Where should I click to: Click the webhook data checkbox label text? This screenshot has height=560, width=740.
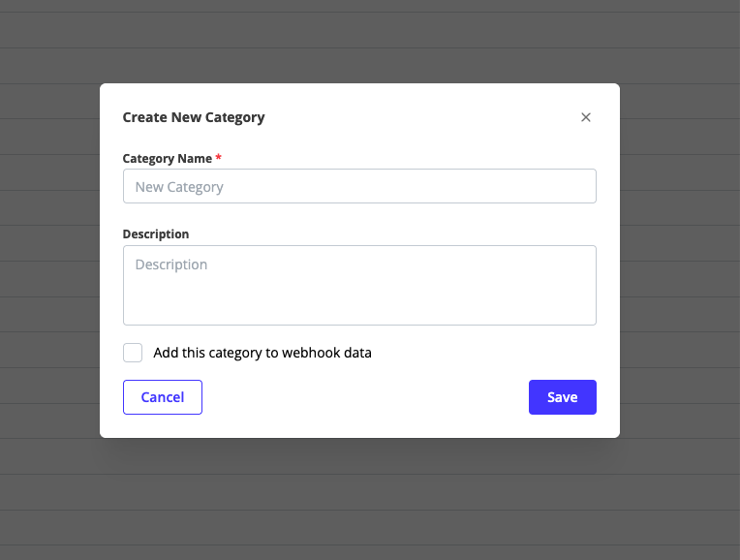pos(262,353)
